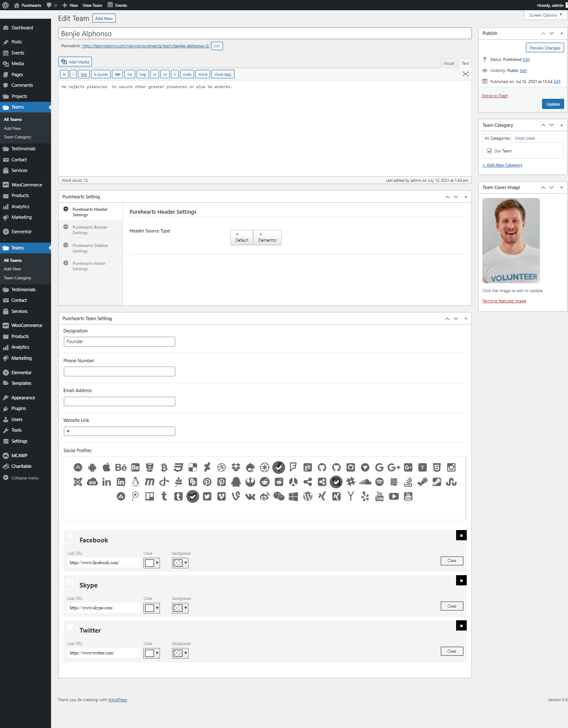The height and width of the screenshot is (728, 568).
Task: Expand the Screen Options panel
Action: pos(545,15)
